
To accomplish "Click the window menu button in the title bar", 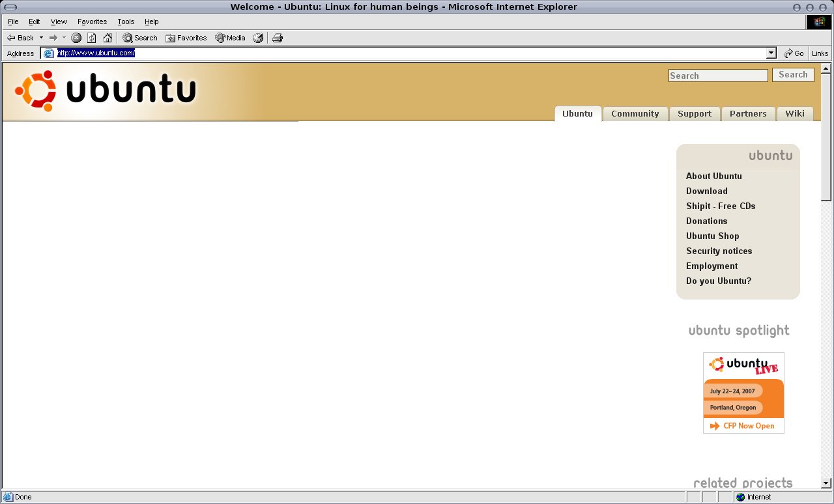I will click(10, 7).
